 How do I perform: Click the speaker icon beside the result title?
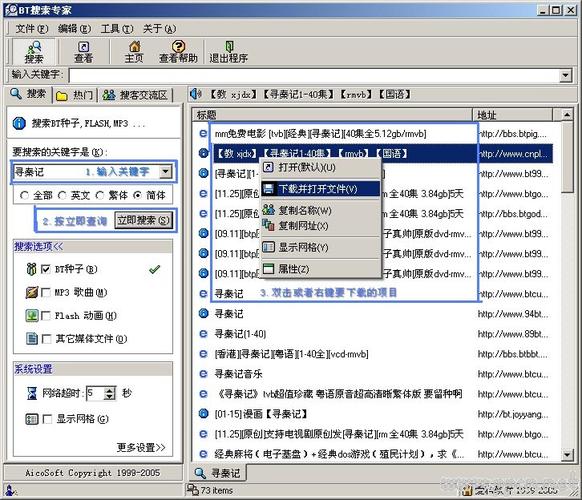[195, 94]
